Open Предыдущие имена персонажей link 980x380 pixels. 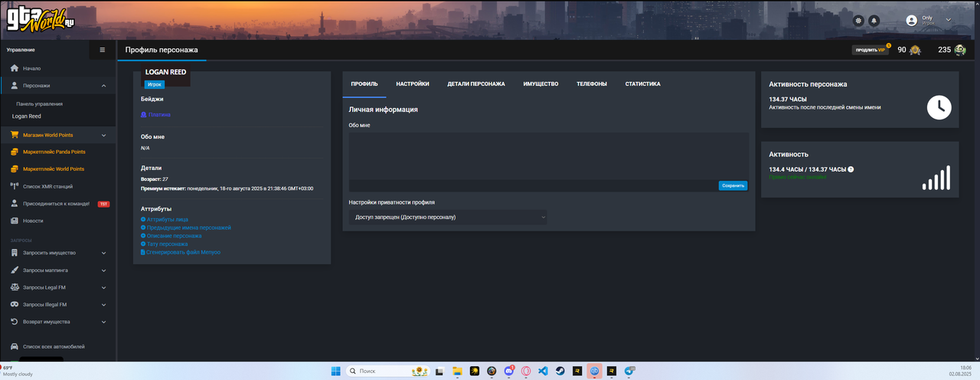186,228
